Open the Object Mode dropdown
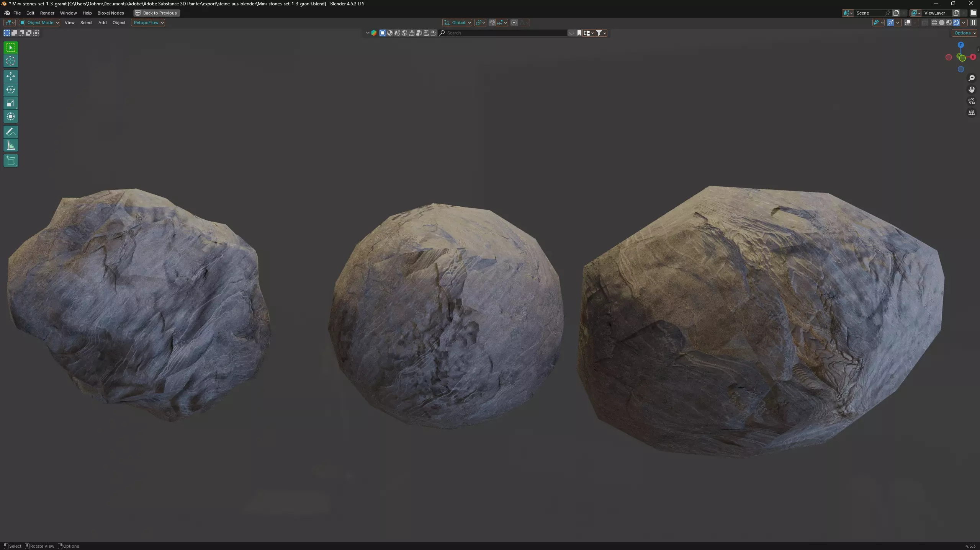Viewport: 980px width, 550px height. [x=39, y=23]
